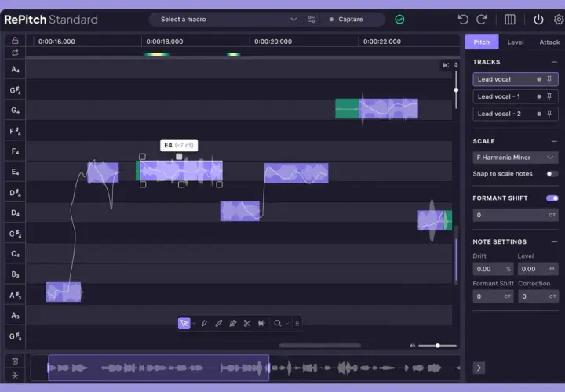The width and height of the screenshot is (565, 392).
Task: Click the Level dB field
Action: [x=538, y=269]
